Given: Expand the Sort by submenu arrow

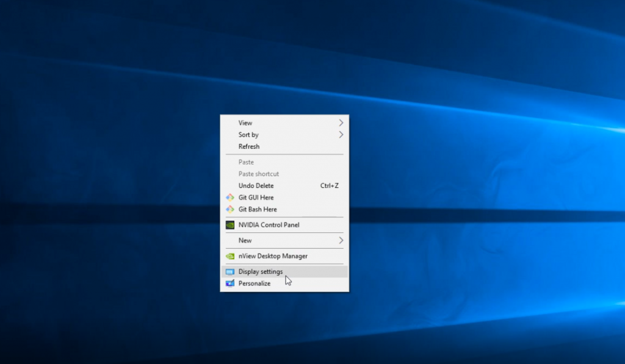Looking at the screenshot, I should coord(341,135).
